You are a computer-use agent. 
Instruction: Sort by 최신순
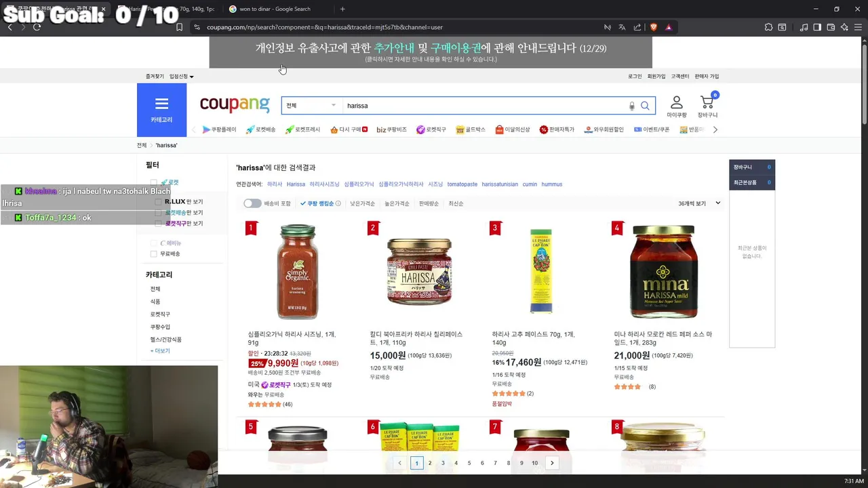tap(456, 203)
